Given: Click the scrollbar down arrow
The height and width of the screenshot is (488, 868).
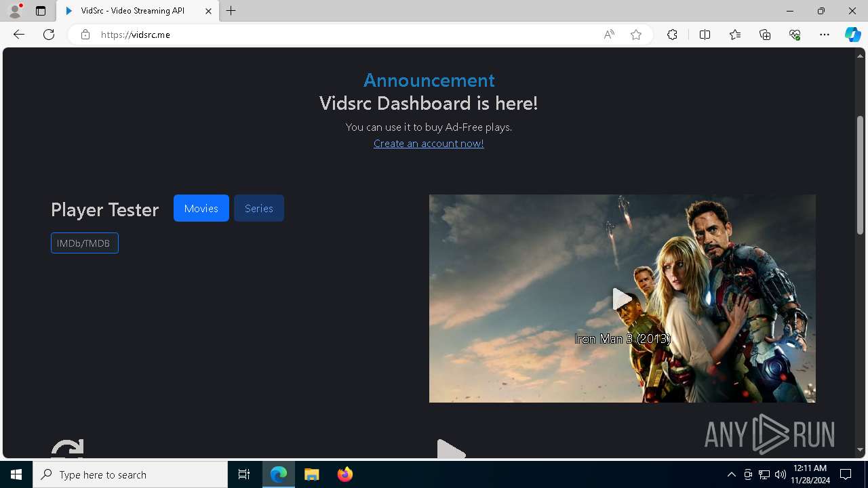Looking at the screenshot, I should (860, 449).
